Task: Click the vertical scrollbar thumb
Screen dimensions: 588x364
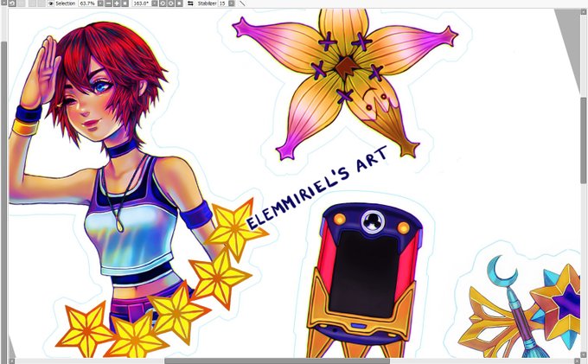Action: [x=585, y=140]
